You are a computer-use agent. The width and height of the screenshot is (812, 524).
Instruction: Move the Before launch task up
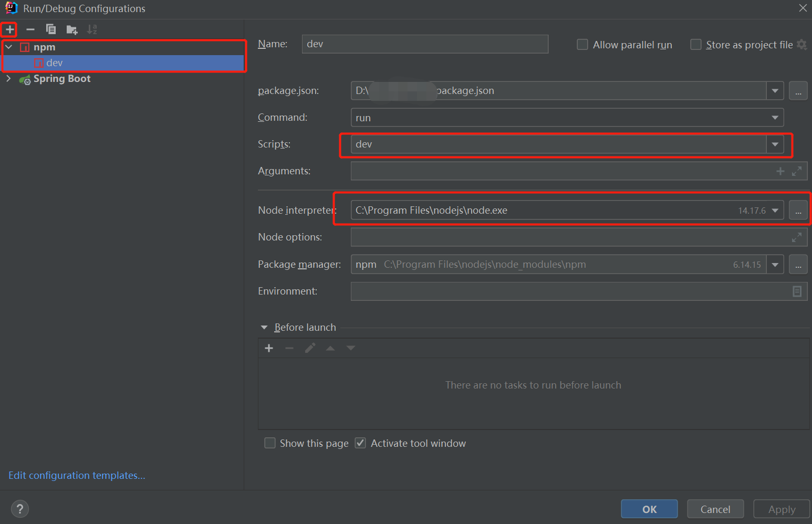(x=330, y=348)
